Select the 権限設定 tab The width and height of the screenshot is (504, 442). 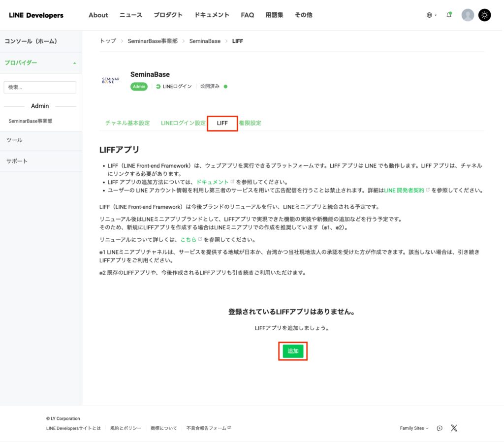[x=250, y=123]
